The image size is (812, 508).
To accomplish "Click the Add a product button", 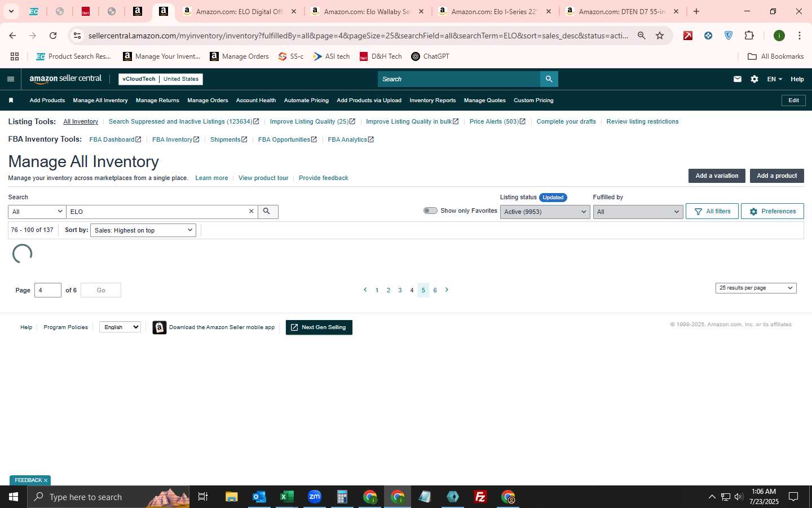I will click(x=776, y=176).
